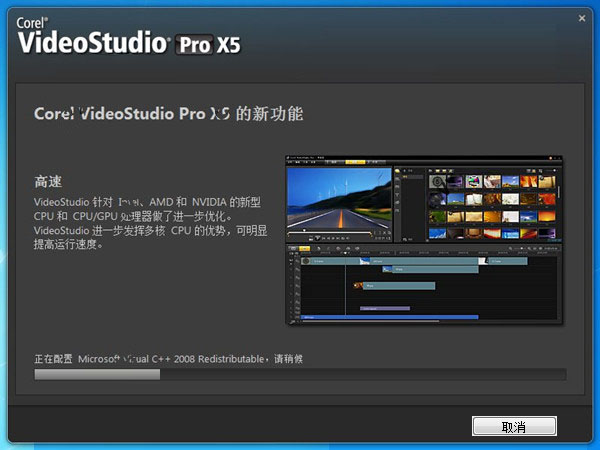The image size is (600, 450).
Task: Click the status text mentioning '2008 Redistributable'
Action: (x=168, y=359)
